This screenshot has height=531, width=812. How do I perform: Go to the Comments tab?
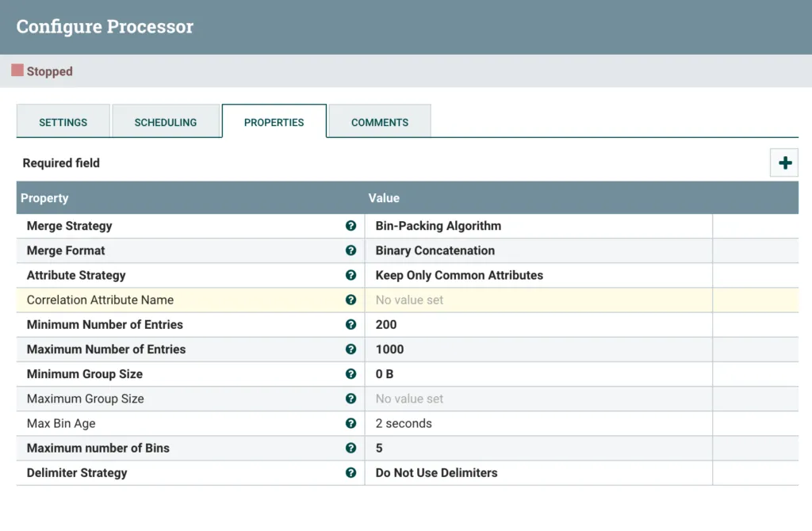click(380, 122)
